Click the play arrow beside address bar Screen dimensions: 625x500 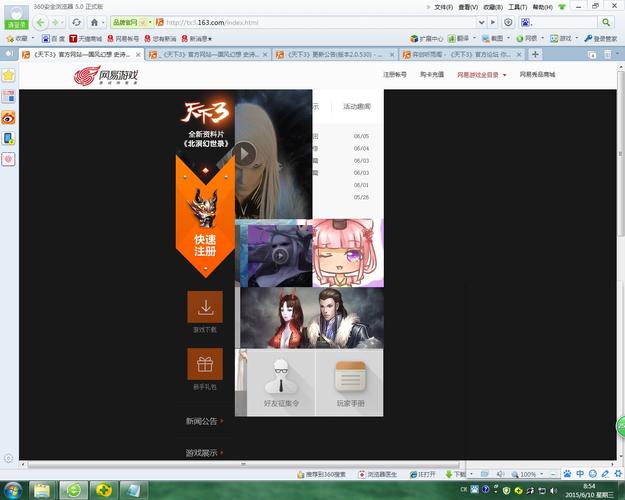pyautogui.click(x=493, y=22)
